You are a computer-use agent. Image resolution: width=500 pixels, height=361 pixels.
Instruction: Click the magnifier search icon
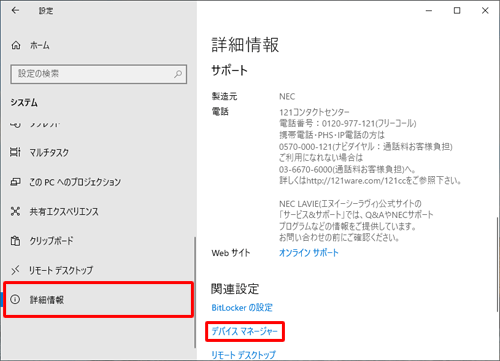(178, 74)
